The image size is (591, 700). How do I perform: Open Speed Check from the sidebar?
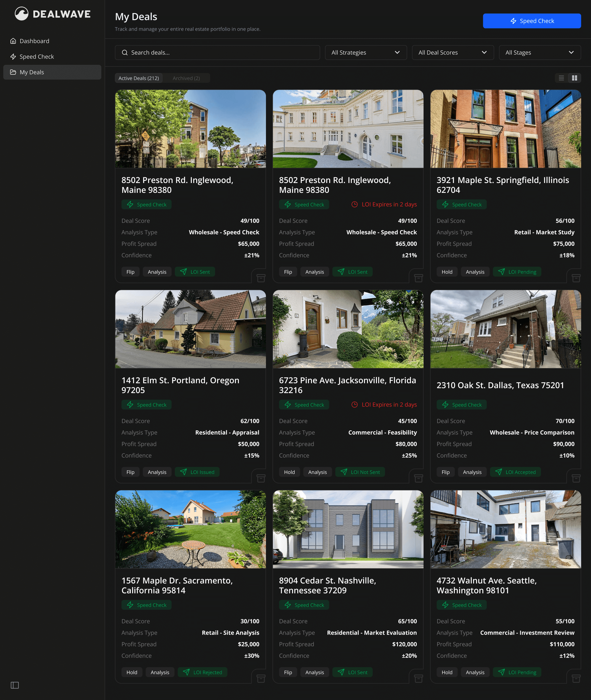point(36,56)
